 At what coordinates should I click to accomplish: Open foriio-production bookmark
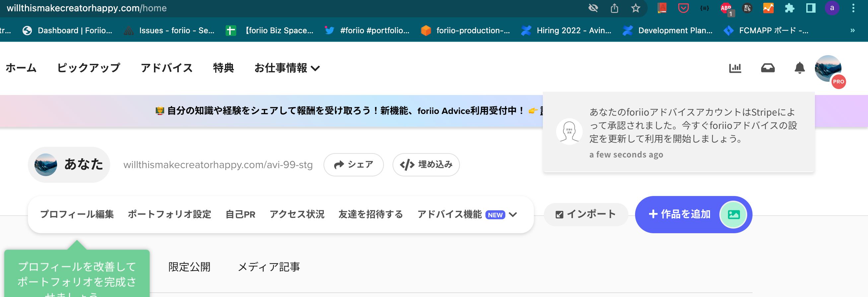tap(465, 30)
